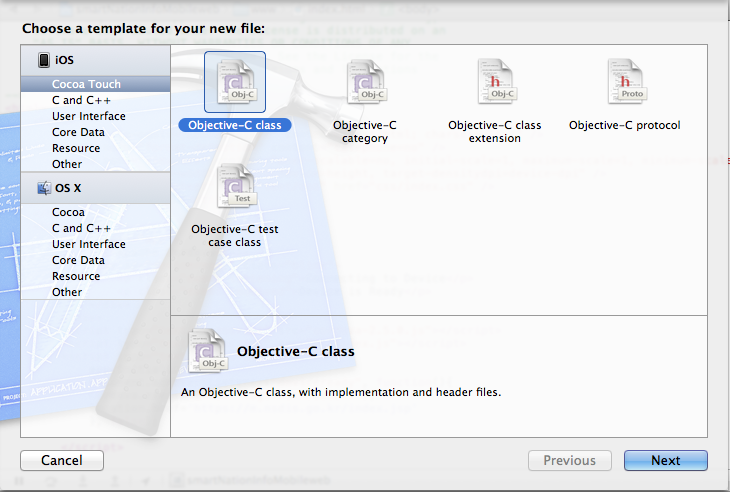This screenshot has width=730, height=492.
Task: Select User Interface under iOS
Action: pos(95,116)
